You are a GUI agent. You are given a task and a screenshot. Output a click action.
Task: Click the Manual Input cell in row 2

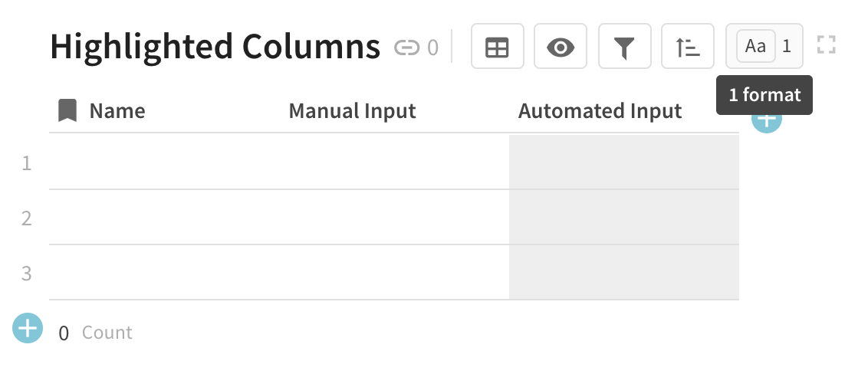[394, 218]
